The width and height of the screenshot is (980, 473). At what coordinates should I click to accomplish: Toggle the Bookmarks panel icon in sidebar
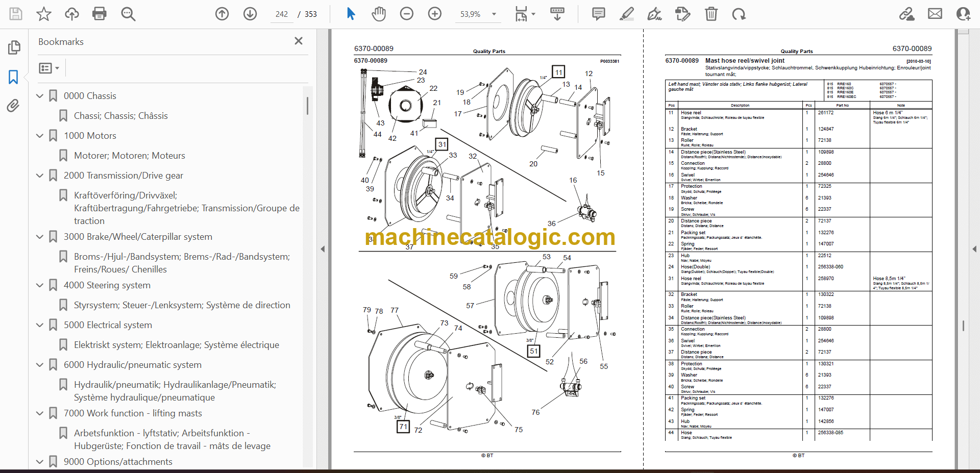coord(14,77)
